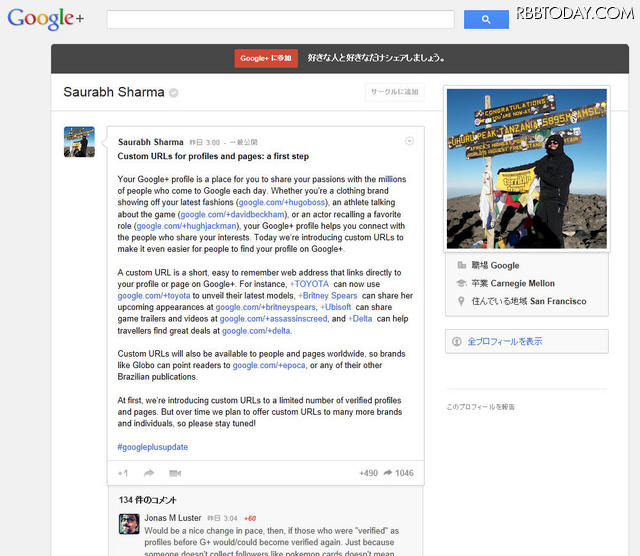The image size is (640, 556).
Task: Click the location pin icon beside San Francisco
Action: click(x=461, y=301)
